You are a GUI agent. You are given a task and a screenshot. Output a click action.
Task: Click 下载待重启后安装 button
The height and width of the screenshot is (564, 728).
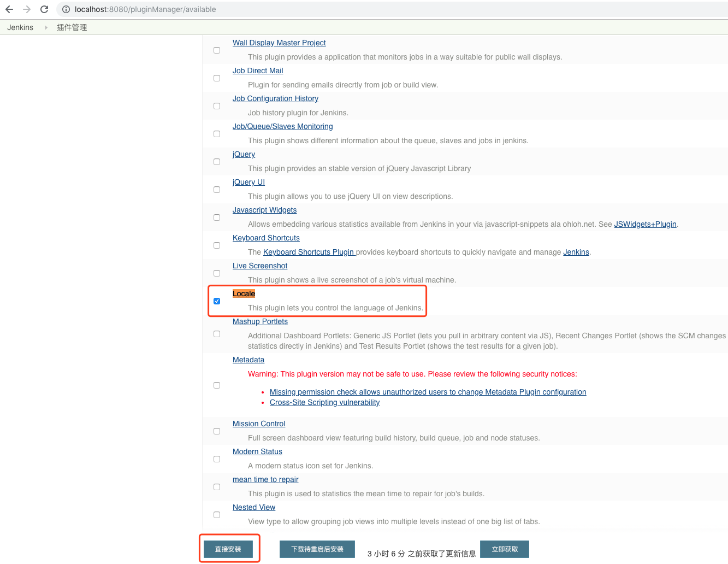point(317,549)
